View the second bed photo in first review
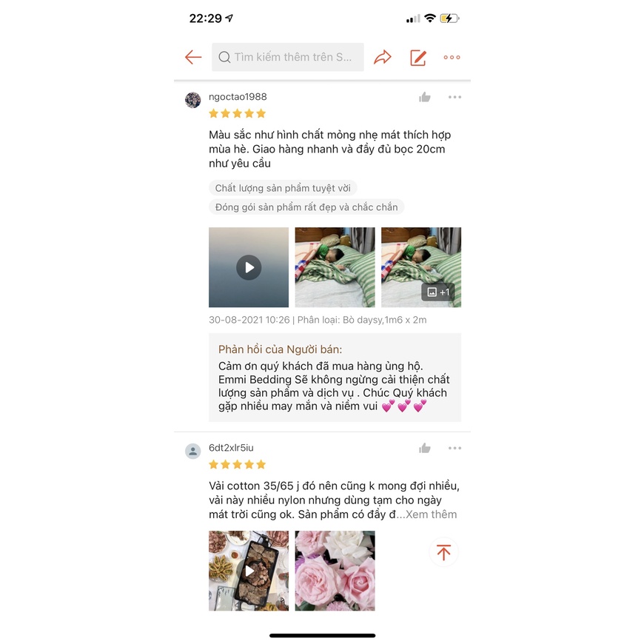The height and width of the screenshot is (644, 644). [x=335, y=267]
